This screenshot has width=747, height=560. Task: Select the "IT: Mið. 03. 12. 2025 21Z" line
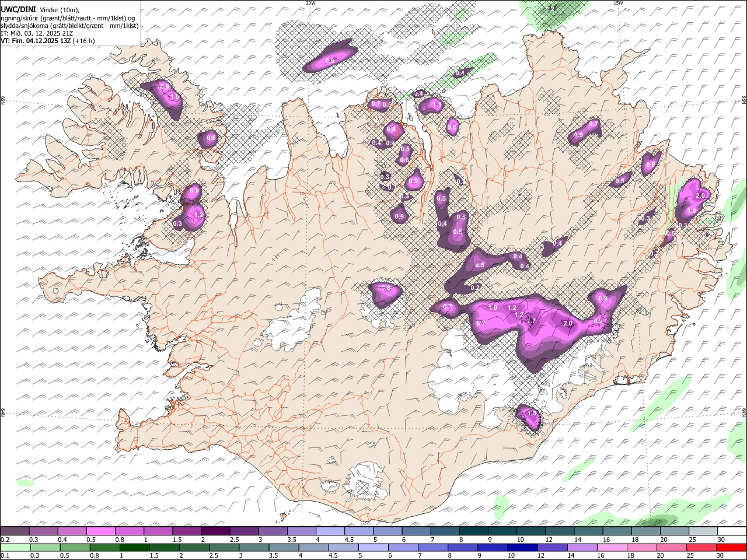click(37, 33)
